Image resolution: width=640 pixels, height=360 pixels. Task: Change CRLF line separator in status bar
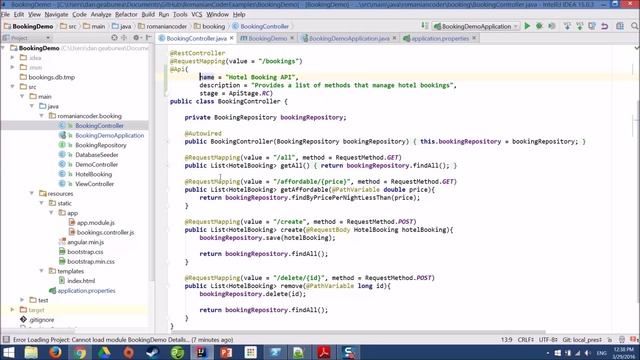[x=526, y=340]
